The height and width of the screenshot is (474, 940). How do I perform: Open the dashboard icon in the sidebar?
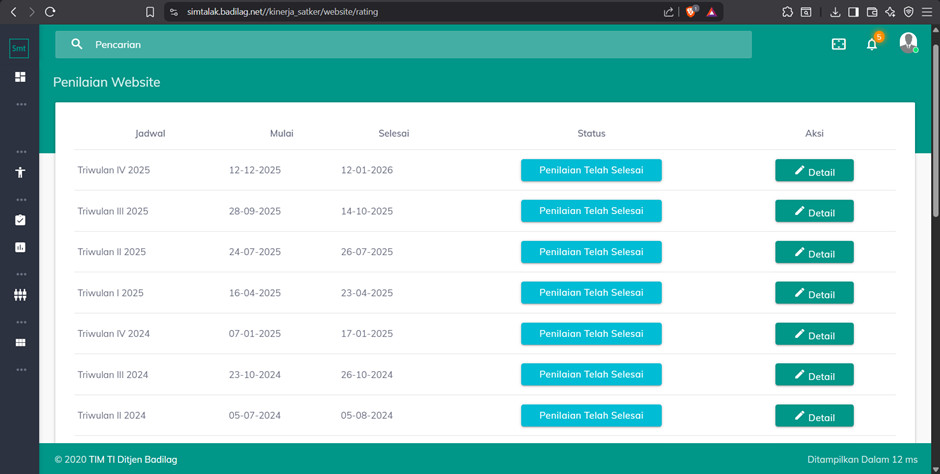(20, 77)
